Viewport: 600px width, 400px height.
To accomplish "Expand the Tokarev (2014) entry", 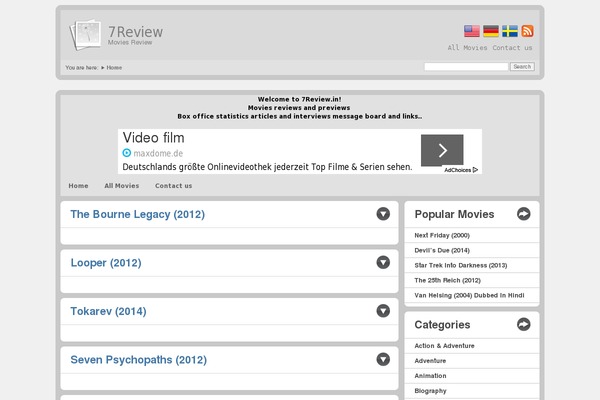I will pyautogui.click(x=383, y=311).
